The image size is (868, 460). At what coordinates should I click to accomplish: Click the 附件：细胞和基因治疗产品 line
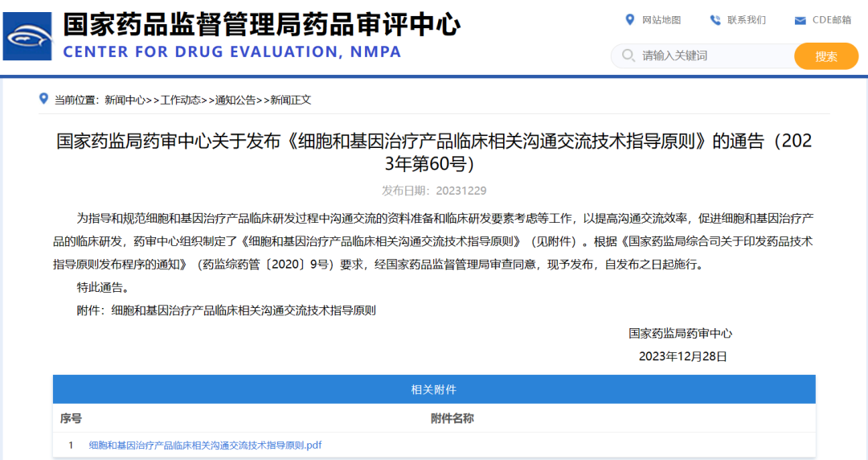tap(226, 310)
